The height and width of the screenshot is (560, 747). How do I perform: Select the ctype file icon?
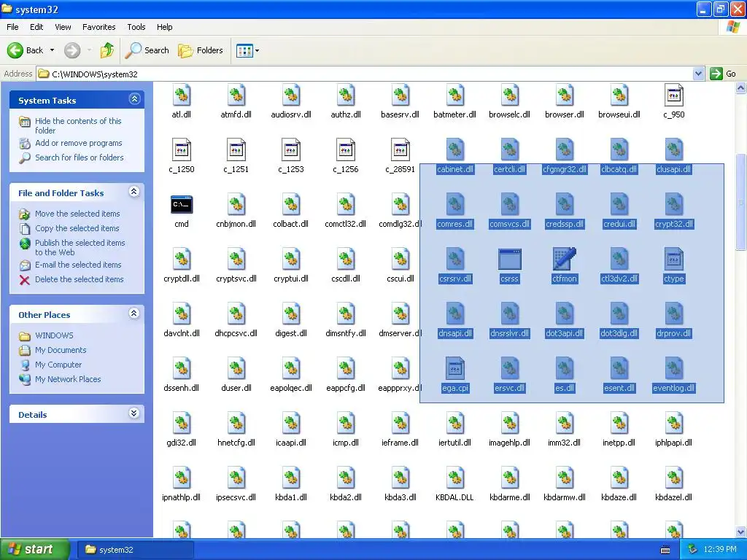(x=673, y=259)
